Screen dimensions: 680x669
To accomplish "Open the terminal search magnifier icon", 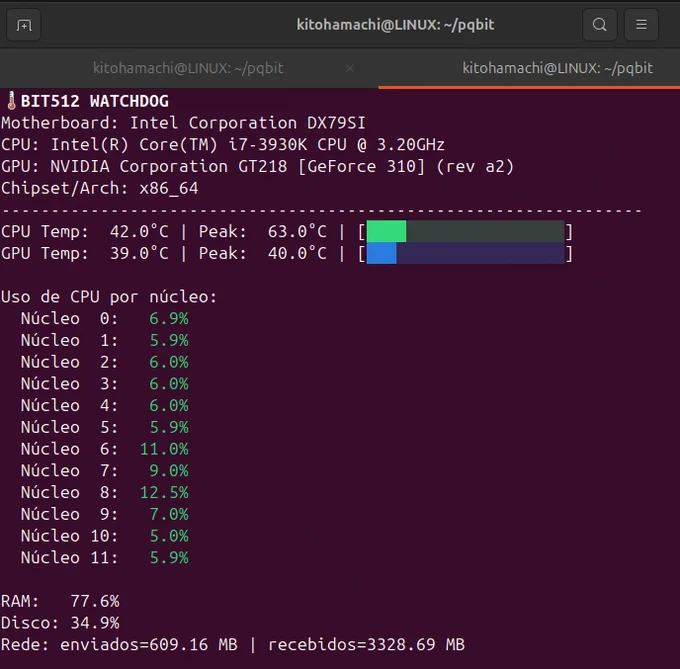I will (599, 25).
